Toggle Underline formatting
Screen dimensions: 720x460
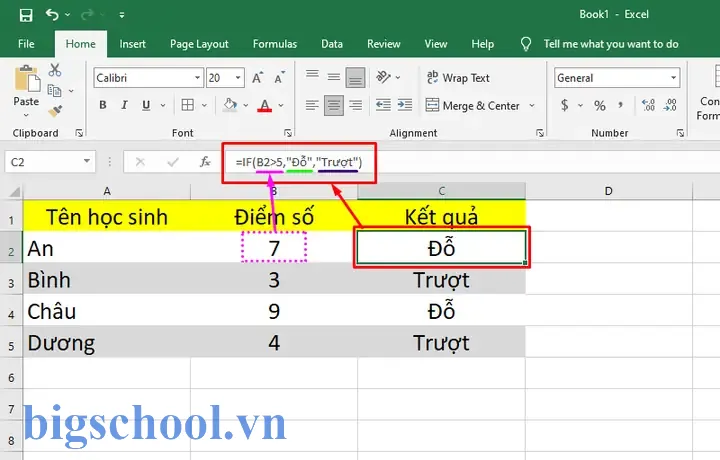[146, 105]
